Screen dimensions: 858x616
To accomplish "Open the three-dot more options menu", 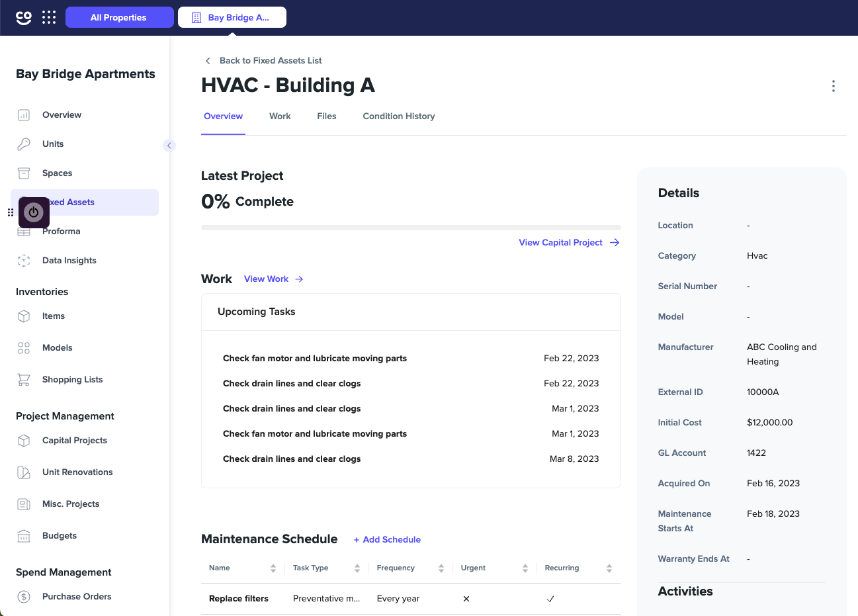I will [833, 86].
